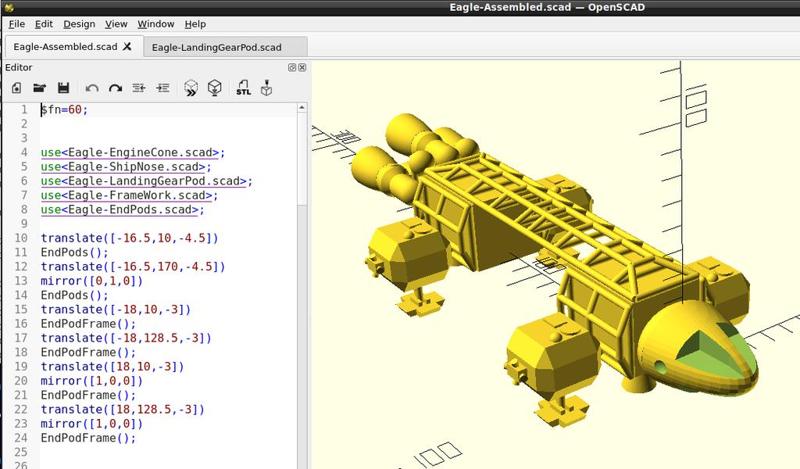The height and width of the screenshot is (469, 800).
Task: Close the Eagle-Assembled.scad tab
Action: (127, 47)
